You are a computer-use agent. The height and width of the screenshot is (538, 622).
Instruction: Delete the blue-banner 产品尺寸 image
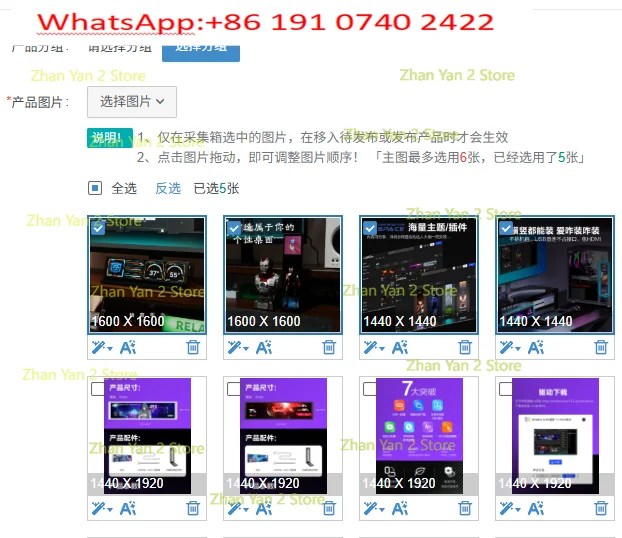pos(193,508)
